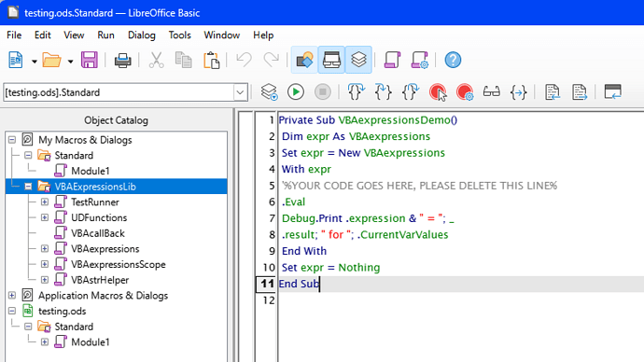Click the Copy icon

[x=183, y=60]
